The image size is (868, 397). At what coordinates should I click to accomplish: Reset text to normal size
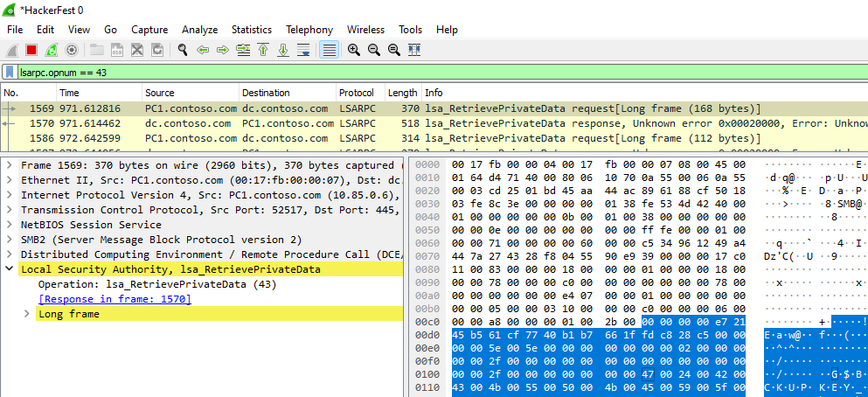point(393,50)
